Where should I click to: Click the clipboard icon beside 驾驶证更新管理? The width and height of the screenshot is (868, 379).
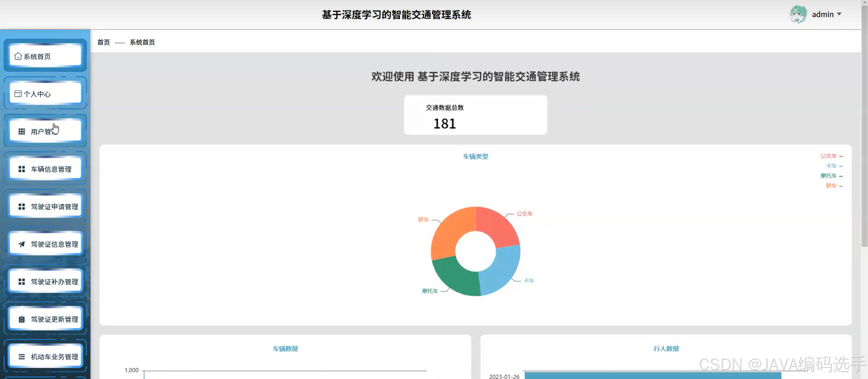tap(21, 319)
